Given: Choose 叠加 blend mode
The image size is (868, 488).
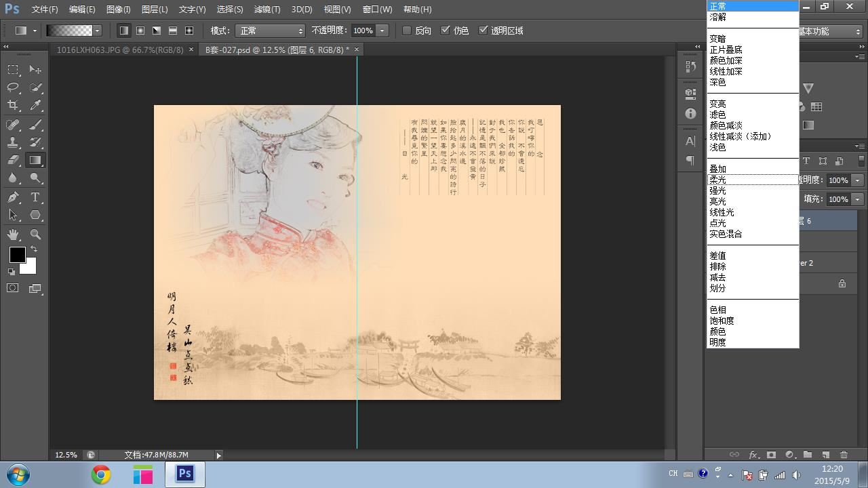Looking at the screenshot, I should pos(717,169).
